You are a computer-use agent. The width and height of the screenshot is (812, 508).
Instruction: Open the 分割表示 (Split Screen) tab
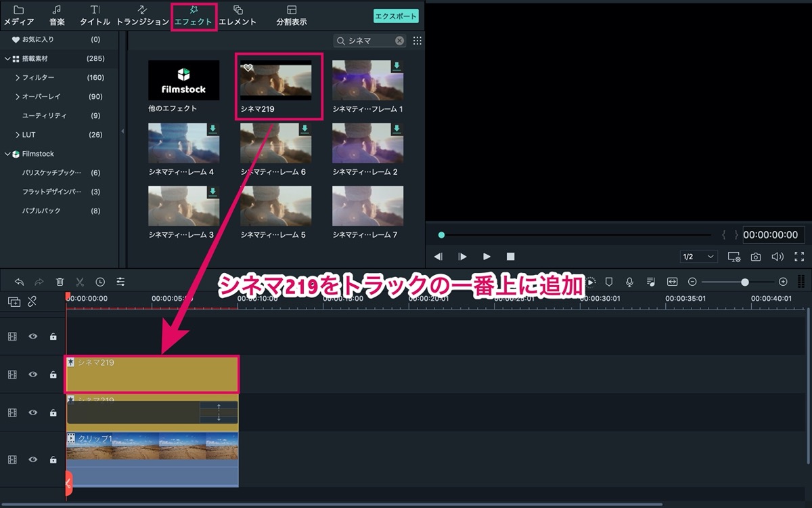point(292,16)
